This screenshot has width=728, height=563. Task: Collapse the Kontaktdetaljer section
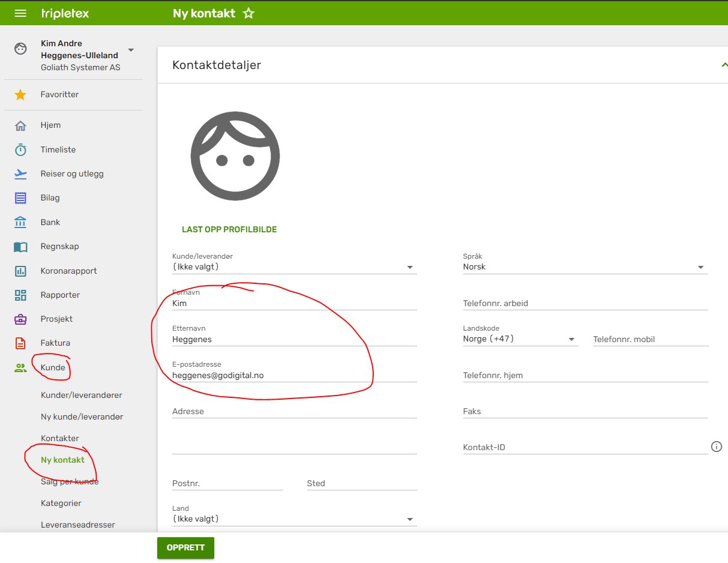point(724,65)
